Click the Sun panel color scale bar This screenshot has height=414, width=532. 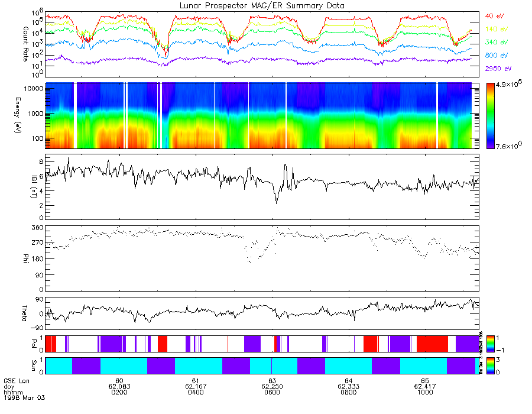point(490,366)
